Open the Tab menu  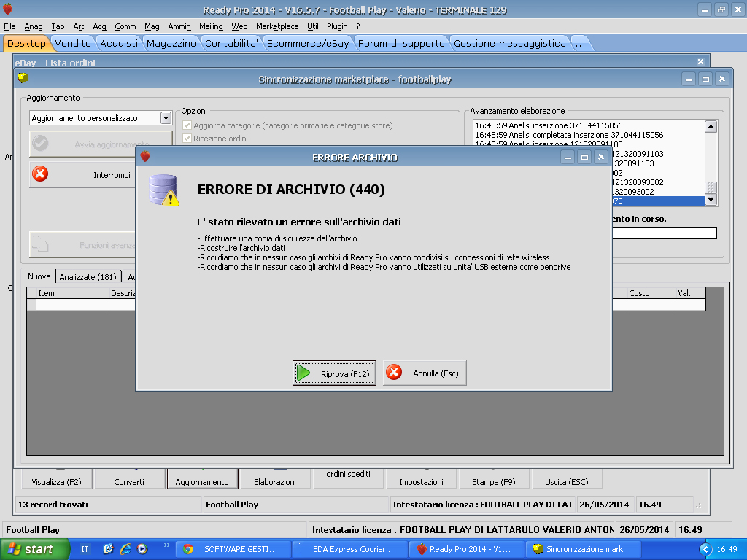click(58, 26)
